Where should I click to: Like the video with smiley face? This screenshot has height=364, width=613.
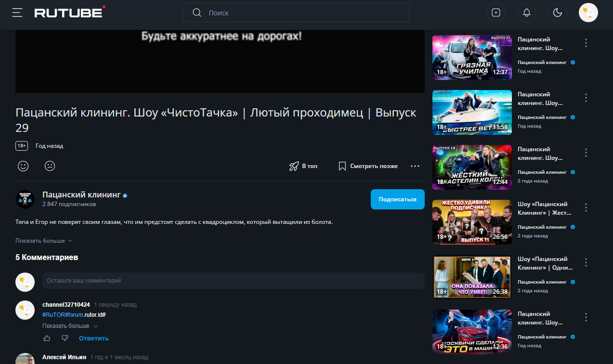(23, 166)
